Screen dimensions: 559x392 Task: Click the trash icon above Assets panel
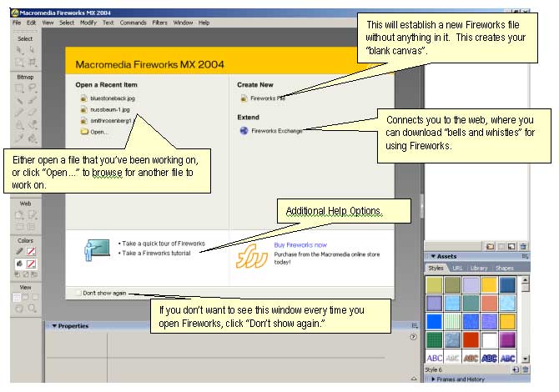pyautogui.click(x=523, y=246)
